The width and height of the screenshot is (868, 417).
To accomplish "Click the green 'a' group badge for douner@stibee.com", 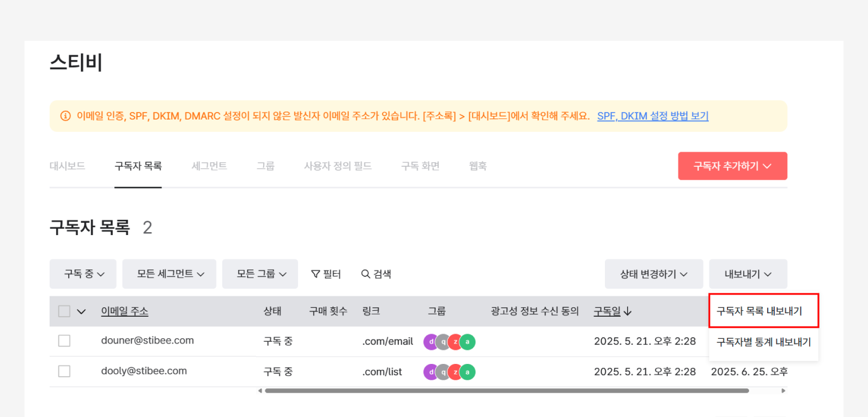I will coord(467,342).
